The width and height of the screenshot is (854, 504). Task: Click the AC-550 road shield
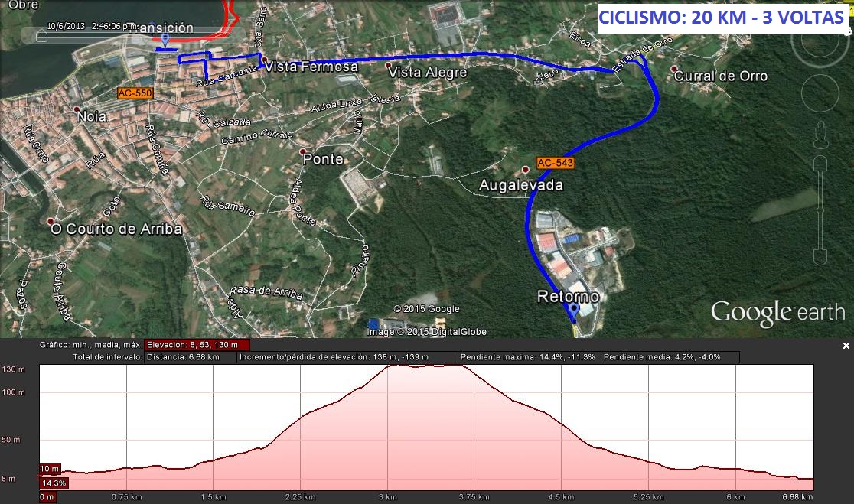(135, 93)
